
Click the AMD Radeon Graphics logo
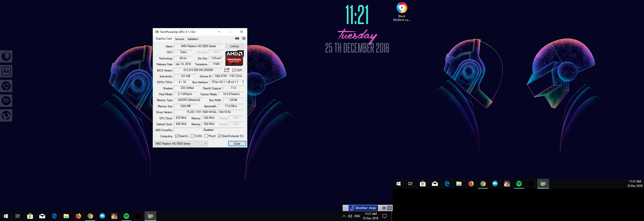coord(234,58)
